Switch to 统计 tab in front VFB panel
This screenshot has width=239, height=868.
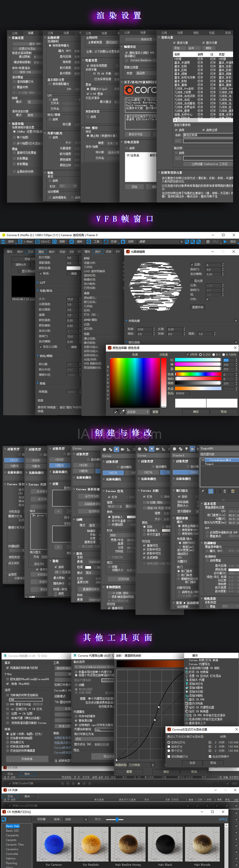click(98, 251)
